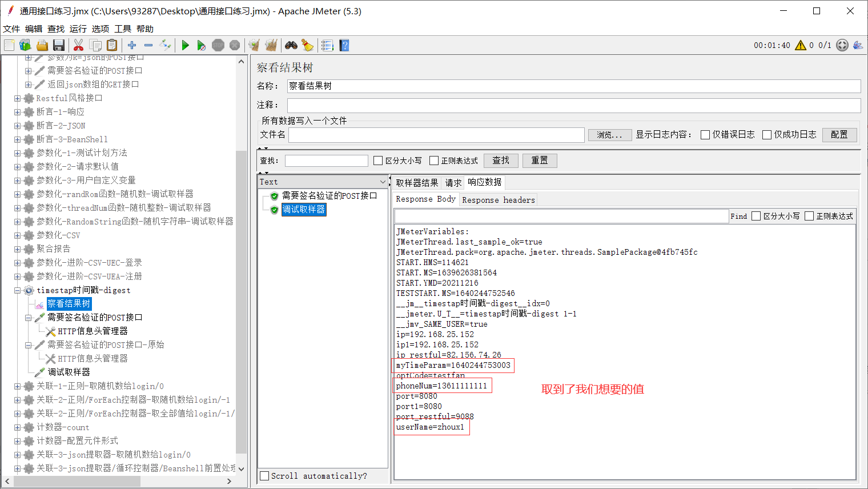Expand the Restful风格接口 tree node
The image size is (868, 489).
tap(17, 98)
